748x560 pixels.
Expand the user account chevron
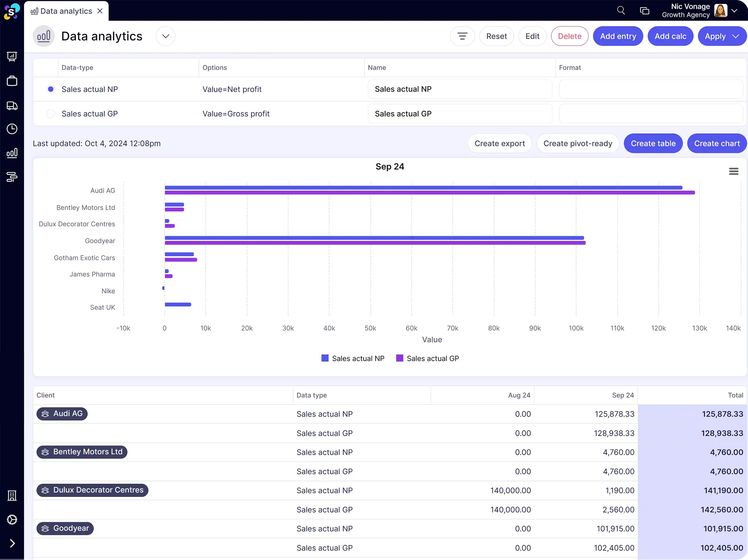(x=734, y=10)
